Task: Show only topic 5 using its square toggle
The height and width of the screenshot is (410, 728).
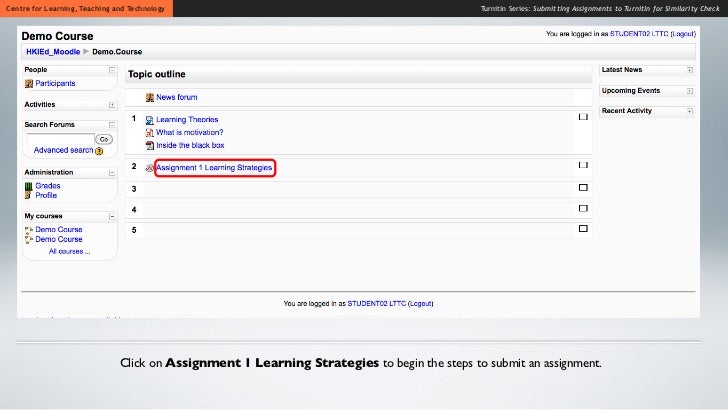Action: point(583,228)
